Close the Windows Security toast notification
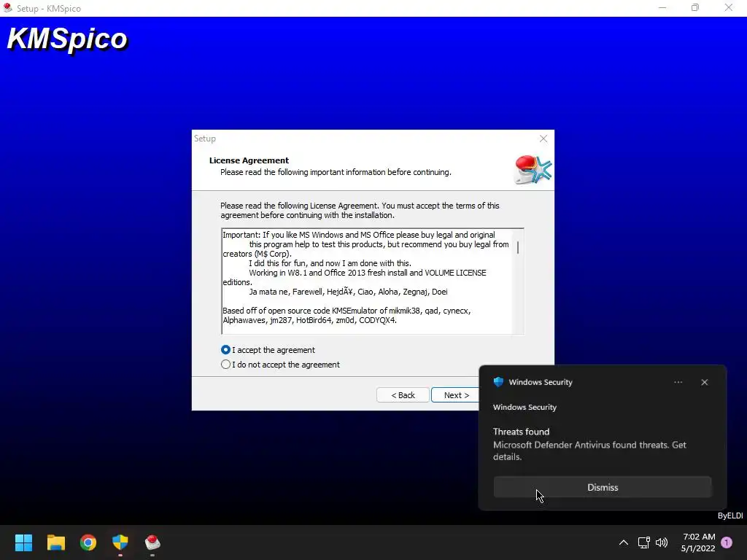 (x=705, y=382)
